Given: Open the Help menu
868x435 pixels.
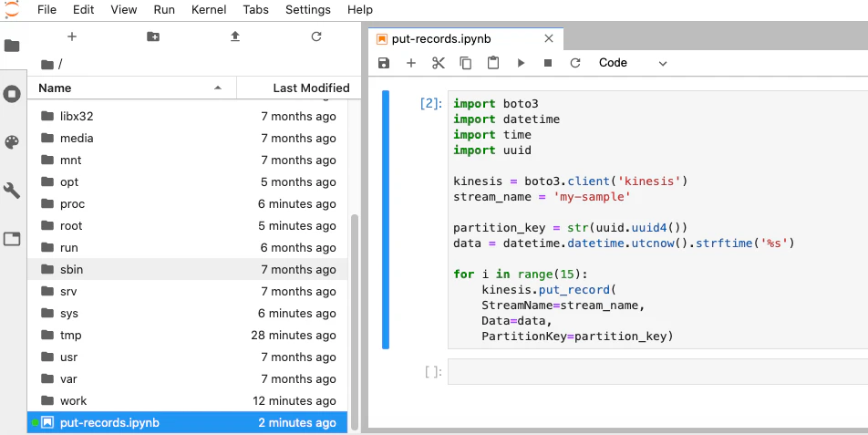Looking at the screenshot, I should click(360, 9).
